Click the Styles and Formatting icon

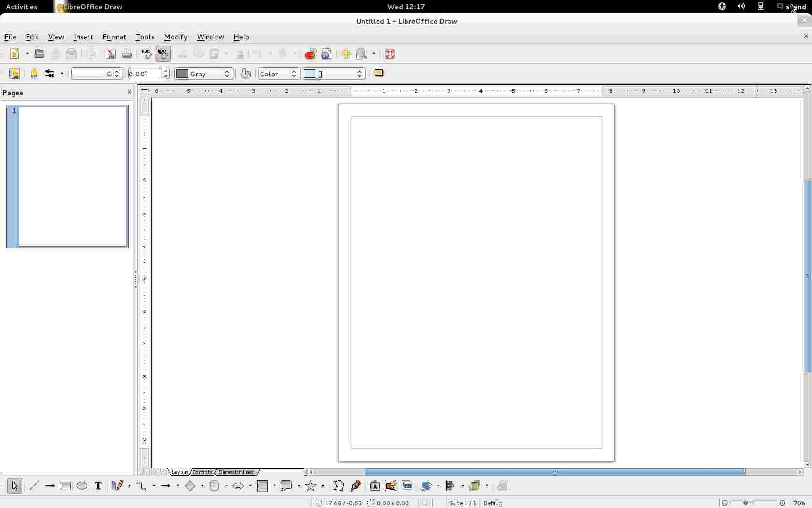coord(14,74)
